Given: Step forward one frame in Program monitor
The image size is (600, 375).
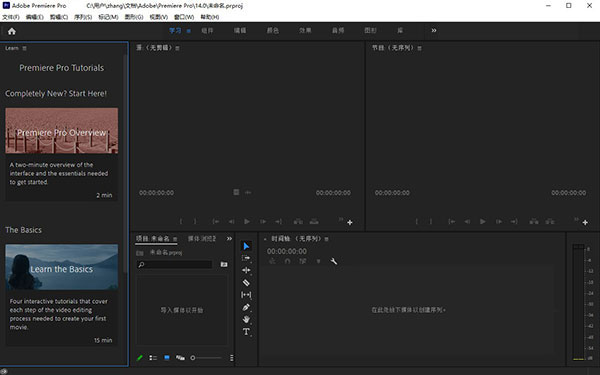Looking at the screenshot, I should (x=499, y=221).
